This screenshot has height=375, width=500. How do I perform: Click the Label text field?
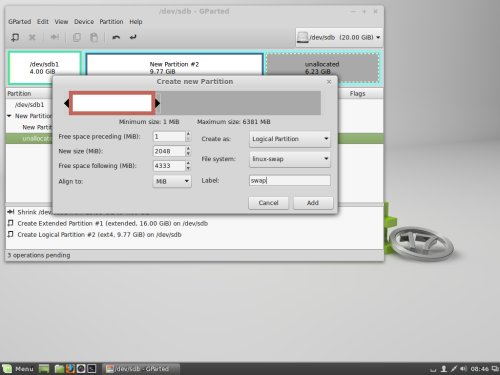coord(290,180)
